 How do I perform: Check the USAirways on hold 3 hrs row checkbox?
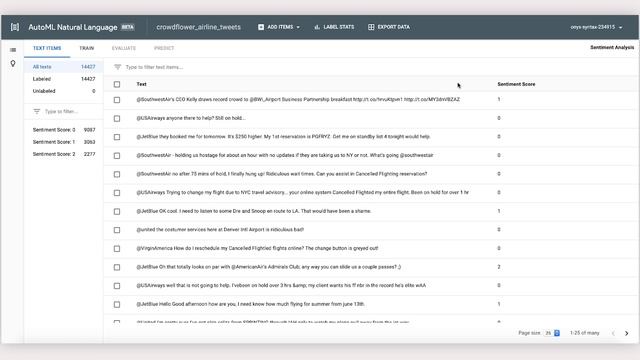click(117, 286)
